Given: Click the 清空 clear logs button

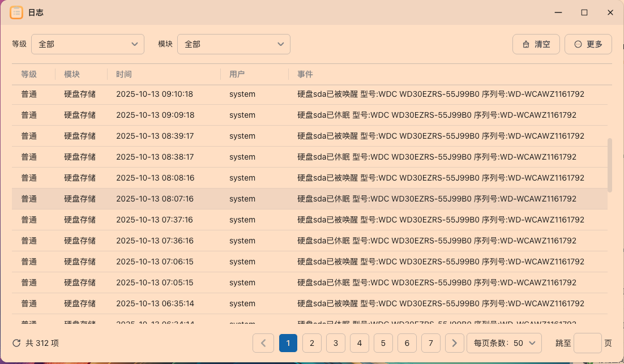Looking at the screenshot, I should pyautogui.click(x=536, y=44).
